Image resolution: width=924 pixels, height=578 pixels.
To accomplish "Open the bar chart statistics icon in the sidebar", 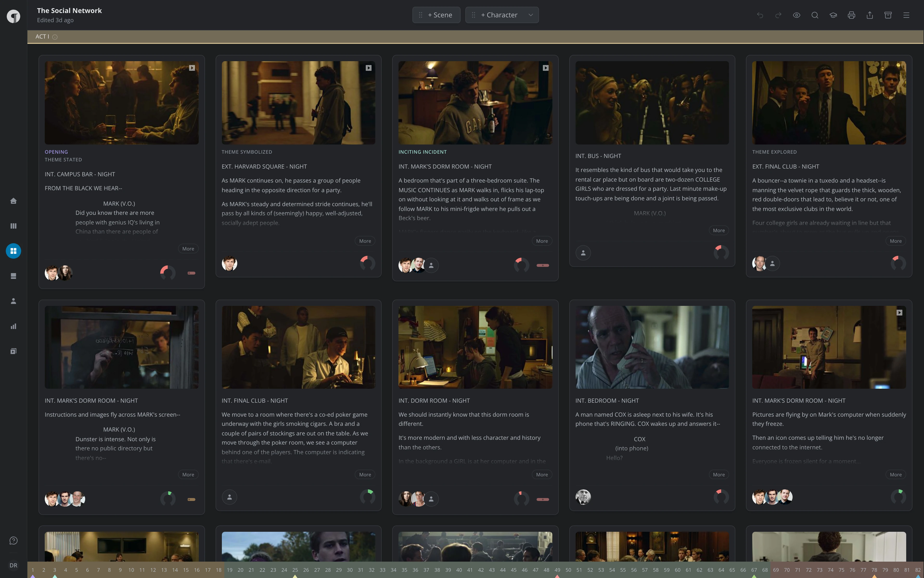I will click(13, 326).
